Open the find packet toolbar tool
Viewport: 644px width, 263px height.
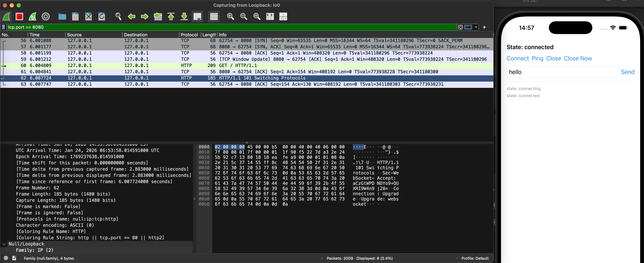(118, 16)
